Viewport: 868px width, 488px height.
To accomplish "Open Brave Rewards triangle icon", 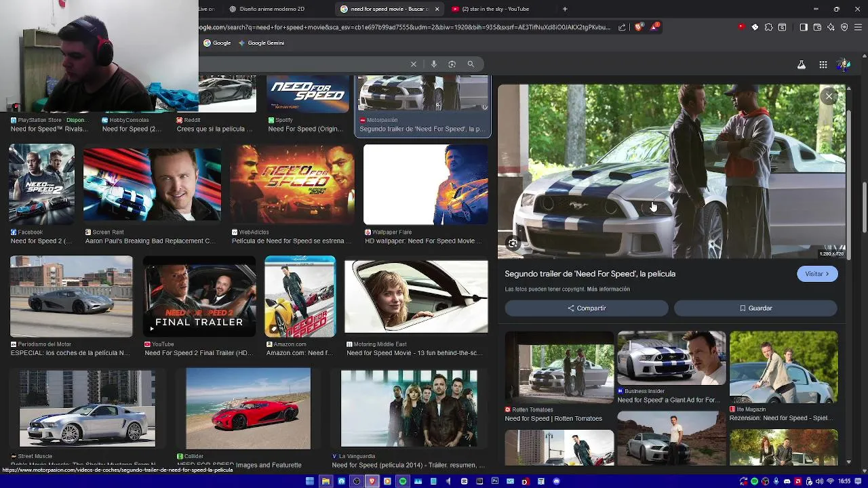I will (654, 27).
